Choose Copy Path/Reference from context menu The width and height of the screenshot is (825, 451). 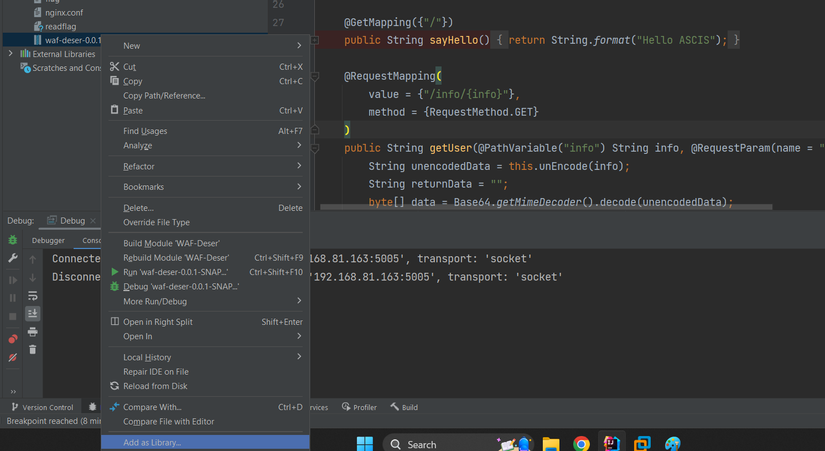coord(164,96)
